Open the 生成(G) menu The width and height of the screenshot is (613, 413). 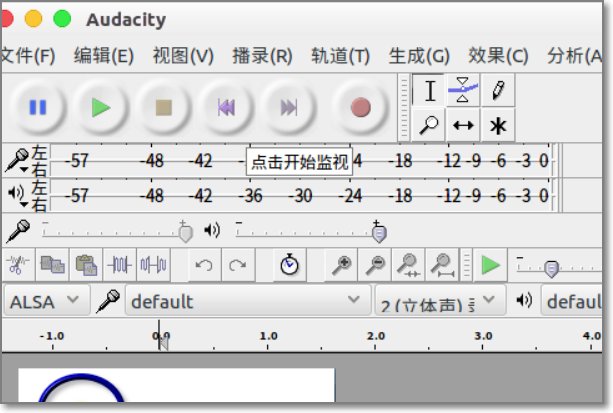[419, 56]
